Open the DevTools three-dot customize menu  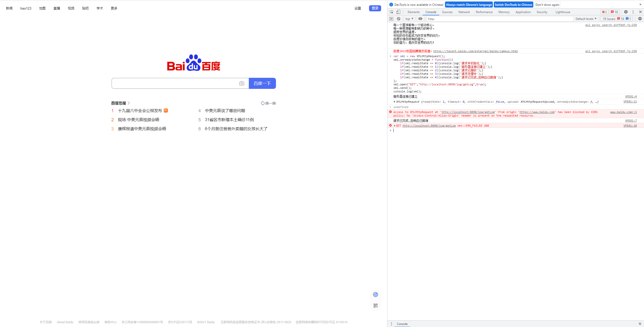tap(633, 12)
